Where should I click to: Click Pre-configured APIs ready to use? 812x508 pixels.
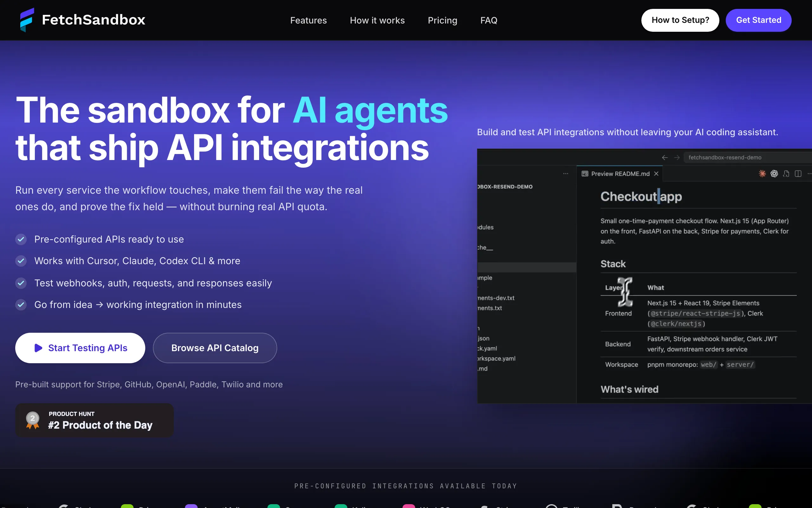click(109, 239)
